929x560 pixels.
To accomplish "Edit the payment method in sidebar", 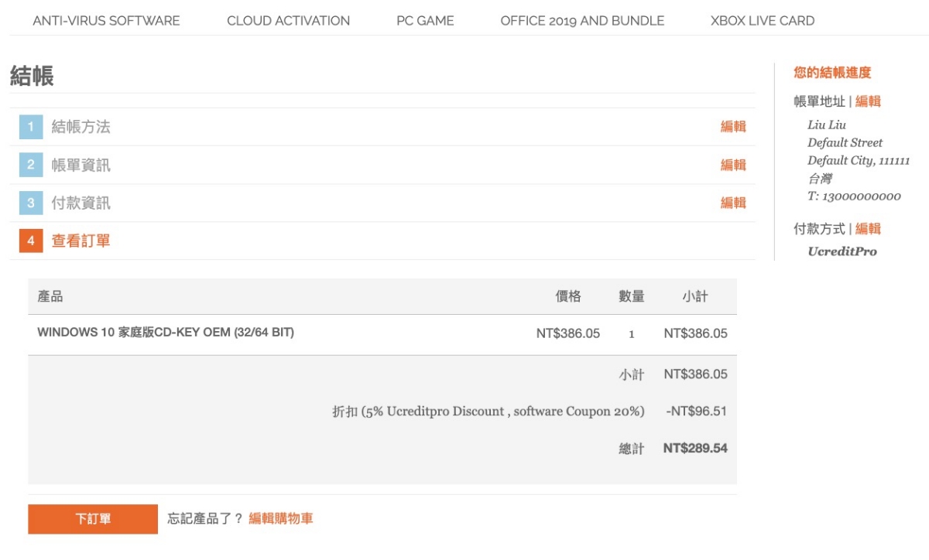I will 868,229.
